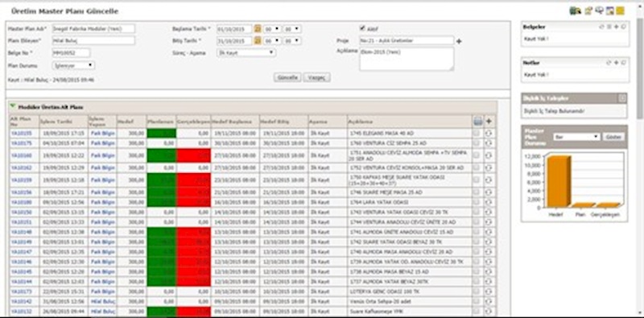Click the refresh icon on the YA10156 row
The image size is (644, 318).
(489, 192)
